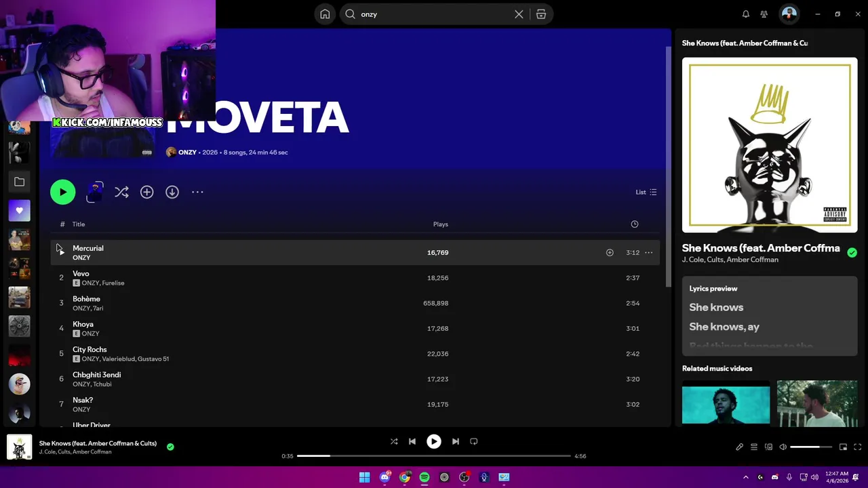This screenshot has width=868, height=488.
Task: Open the Friend Activity icon
Action: point(764,14)
